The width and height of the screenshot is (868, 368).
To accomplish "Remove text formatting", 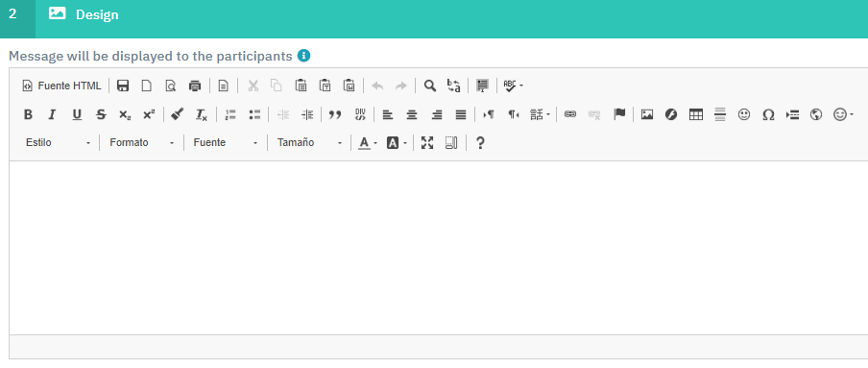I will [201, 114].
